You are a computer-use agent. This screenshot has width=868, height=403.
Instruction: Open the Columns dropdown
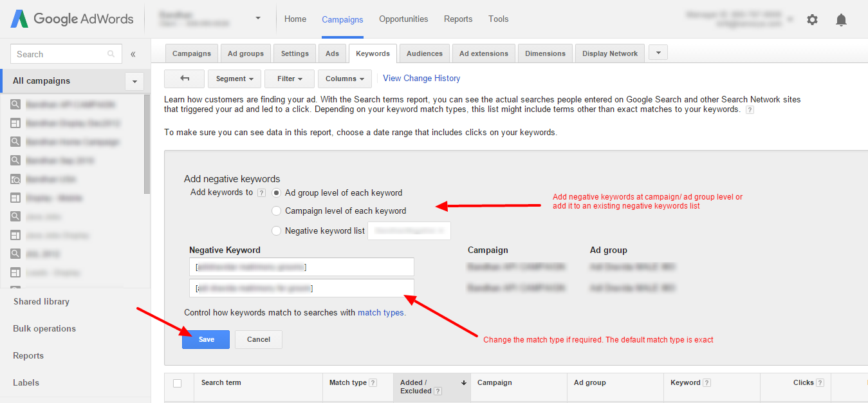tap(344, 79)
